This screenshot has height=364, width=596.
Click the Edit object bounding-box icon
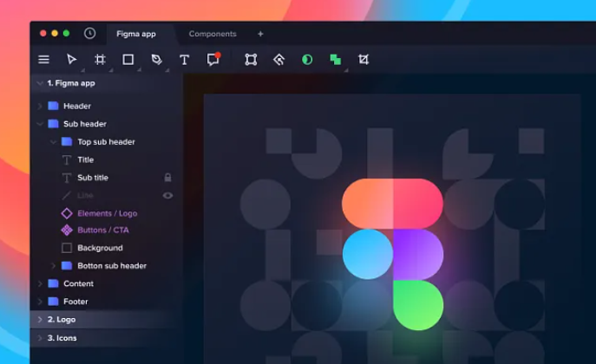coord(251,60)
